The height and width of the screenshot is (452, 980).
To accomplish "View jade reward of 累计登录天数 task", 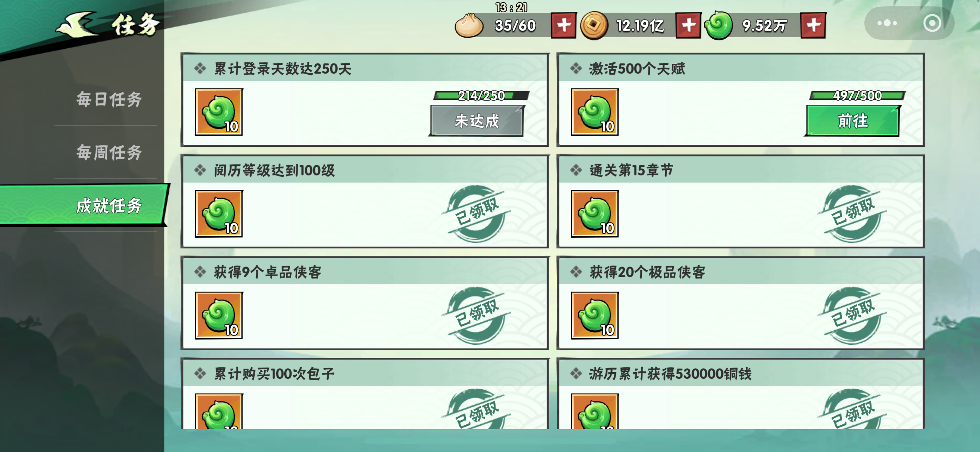I will [x=219, y=112].
